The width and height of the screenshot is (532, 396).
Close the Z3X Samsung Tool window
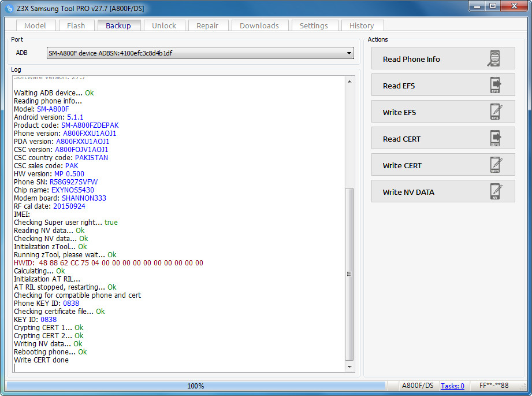tap(514, 6)
